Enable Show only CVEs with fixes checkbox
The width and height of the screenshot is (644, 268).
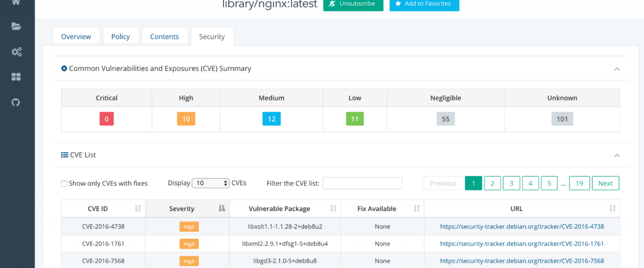64,184
